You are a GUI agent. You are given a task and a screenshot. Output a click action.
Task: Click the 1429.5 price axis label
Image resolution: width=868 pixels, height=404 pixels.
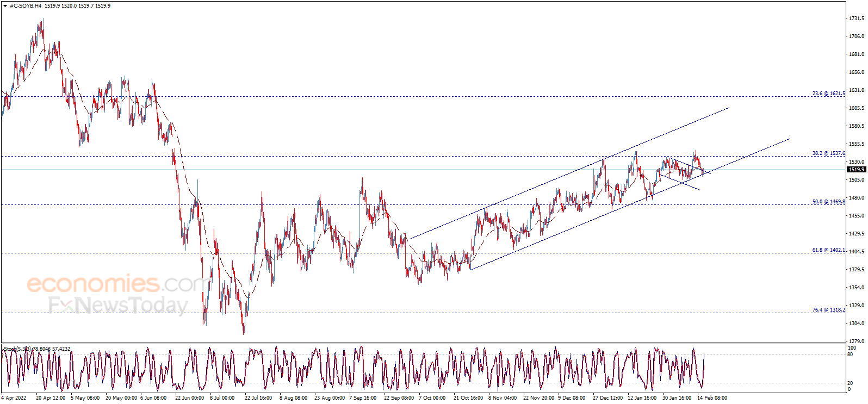coord(857,234)
